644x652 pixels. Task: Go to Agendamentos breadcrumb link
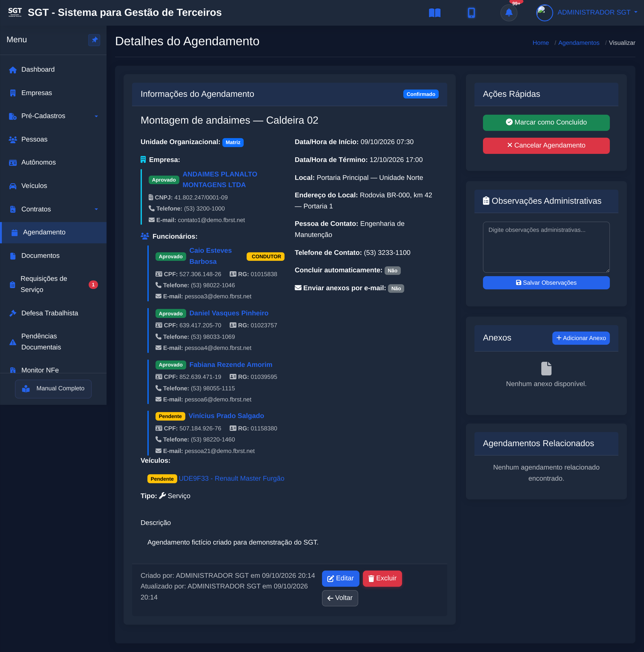[578, 43]
